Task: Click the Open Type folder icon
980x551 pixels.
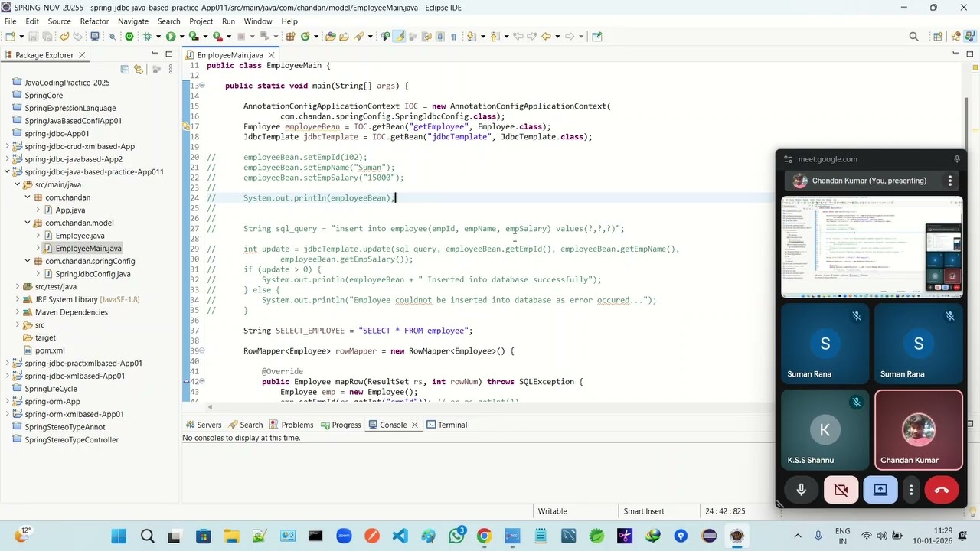Action: click(330, 36)
